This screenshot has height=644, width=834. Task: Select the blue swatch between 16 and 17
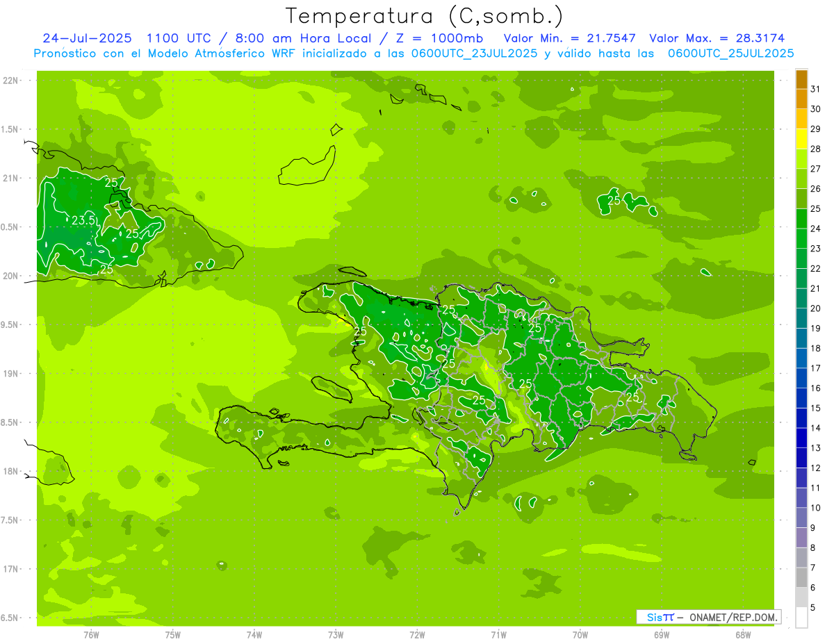[801, 378]
